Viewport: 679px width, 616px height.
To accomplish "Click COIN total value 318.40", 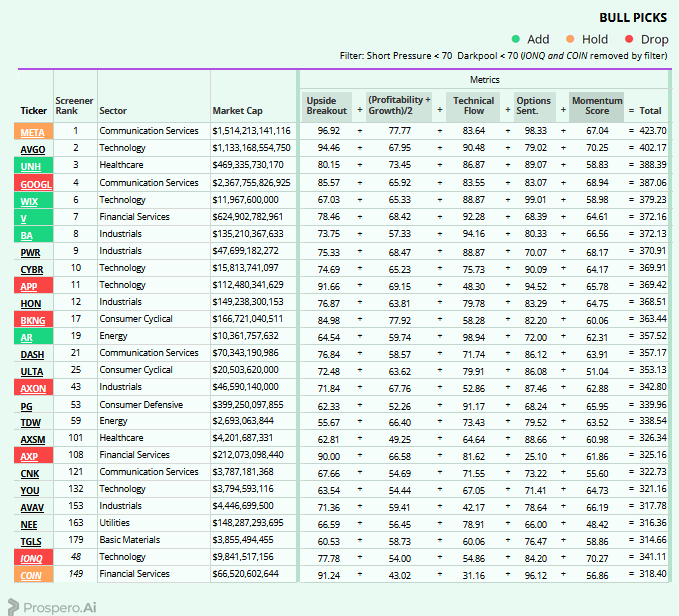I will pos(653,574).
